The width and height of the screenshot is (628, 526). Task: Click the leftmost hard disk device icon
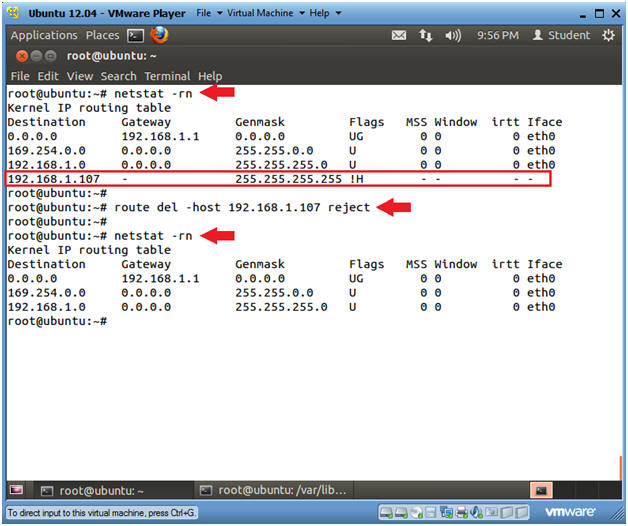[x=386, y=512]
